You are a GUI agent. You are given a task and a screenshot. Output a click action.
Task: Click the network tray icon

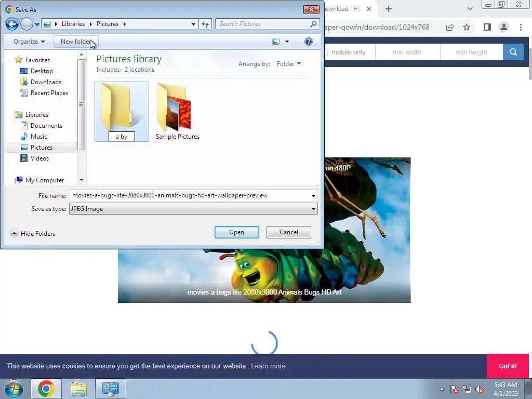[x=467, y=389]
